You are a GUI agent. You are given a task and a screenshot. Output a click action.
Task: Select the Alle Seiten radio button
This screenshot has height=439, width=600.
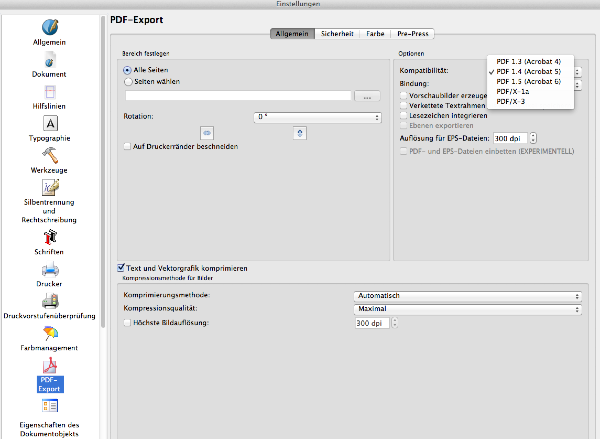click(x=127, y=71)
